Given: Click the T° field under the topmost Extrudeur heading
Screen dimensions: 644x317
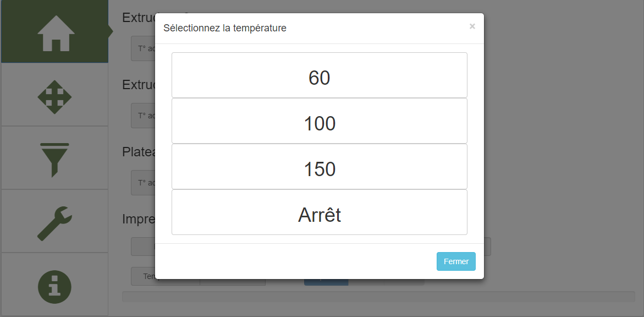Looking at the screenshot, I should pos(143,48).
